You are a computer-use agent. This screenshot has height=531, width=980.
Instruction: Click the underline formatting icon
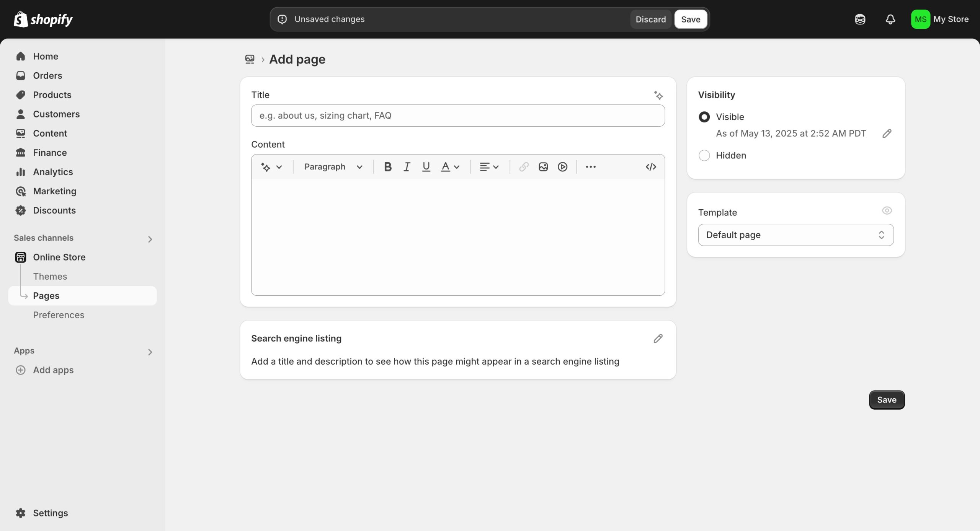pyautogui.click(x=426, y=167)
